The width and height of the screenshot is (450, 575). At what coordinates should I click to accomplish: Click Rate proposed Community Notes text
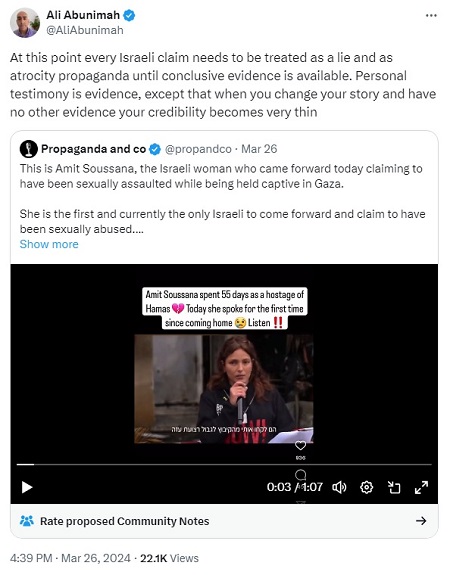[125, 521]
